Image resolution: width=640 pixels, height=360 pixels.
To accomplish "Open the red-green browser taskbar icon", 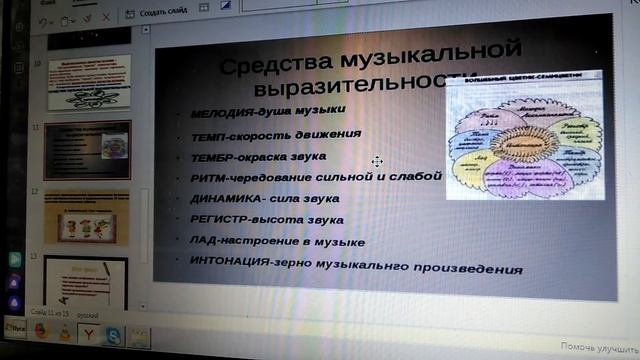I will pyautogui.click(x=41, y=331).
